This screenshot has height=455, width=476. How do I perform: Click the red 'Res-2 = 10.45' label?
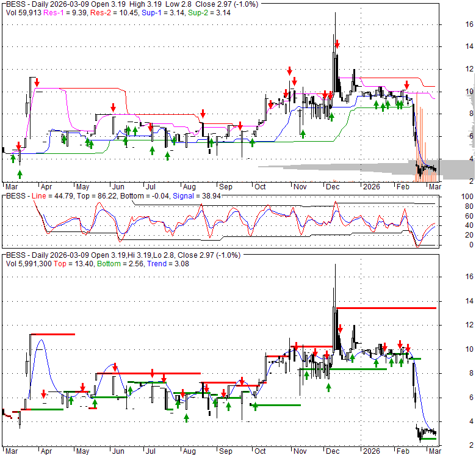click(114, 13)
